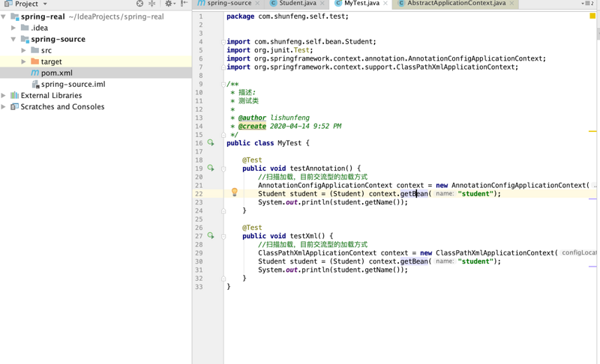Close the MyTest.java tab
Image resolution: width=600 pixels, height=364 pixels.
coord(385,4)
